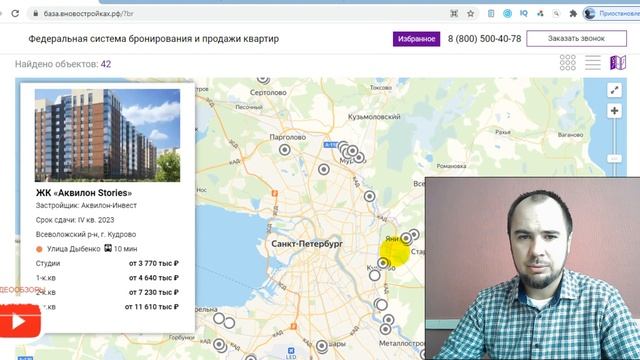This screenshot has width=640, height=360.
Task: Click Найдено объектов: 42 counter
Action: pos(63,64)
